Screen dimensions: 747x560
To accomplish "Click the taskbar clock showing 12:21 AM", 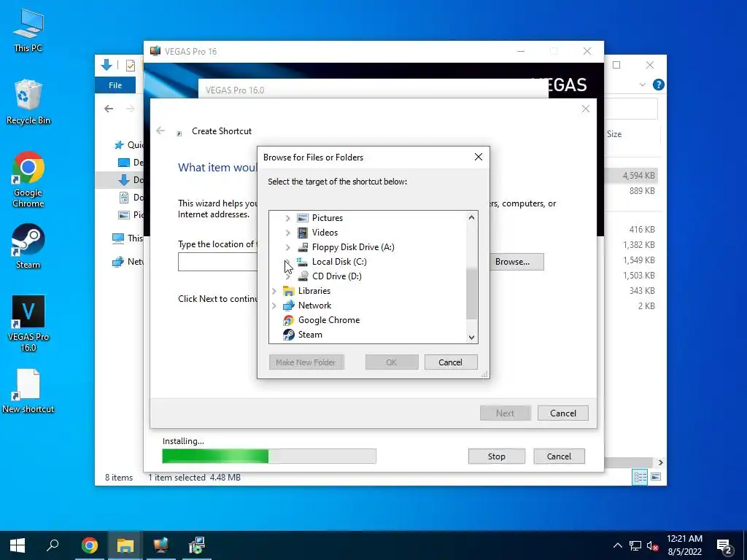I will 684,545.
